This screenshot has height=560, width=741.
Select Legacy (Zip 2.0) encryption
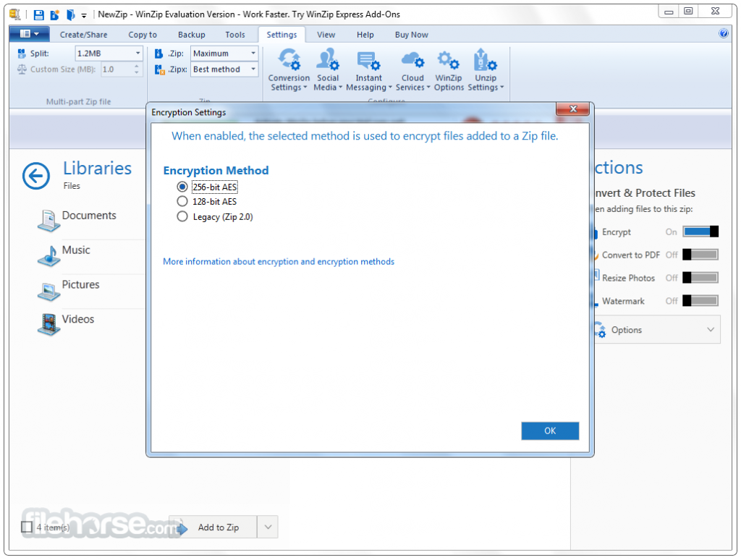[x=182, y=216]
